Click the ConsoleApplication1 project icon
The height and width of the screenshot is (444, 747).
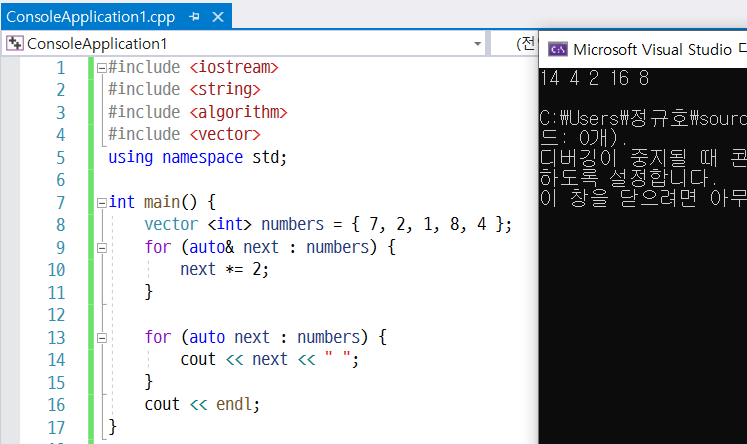pos(15,43)
